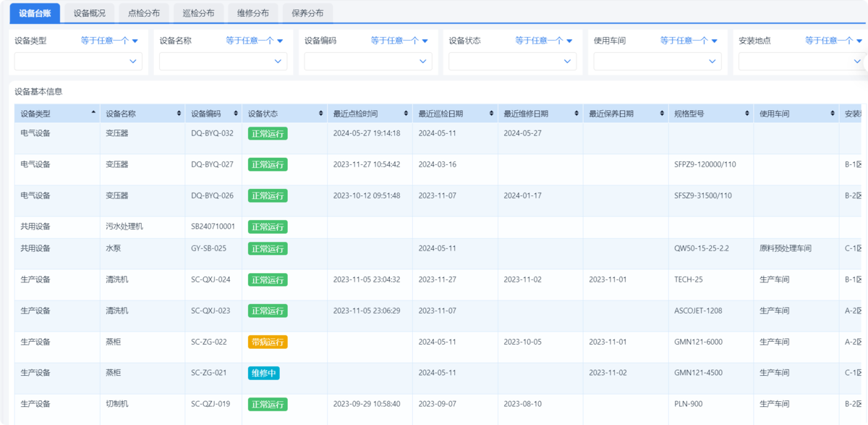Click sort arrows on 最近点检时间 header
Image resolution: width=868 pixels, height=425 pixels.
[x=407, y=114]
